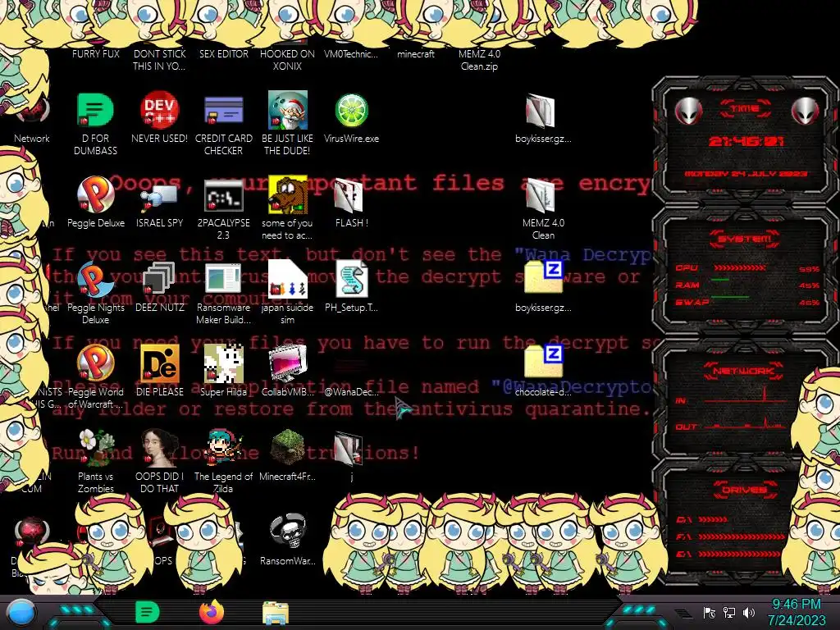Open the 'some of you need to ac...' icon
Viewport: 840px width, 630px height.
[288, 195]
